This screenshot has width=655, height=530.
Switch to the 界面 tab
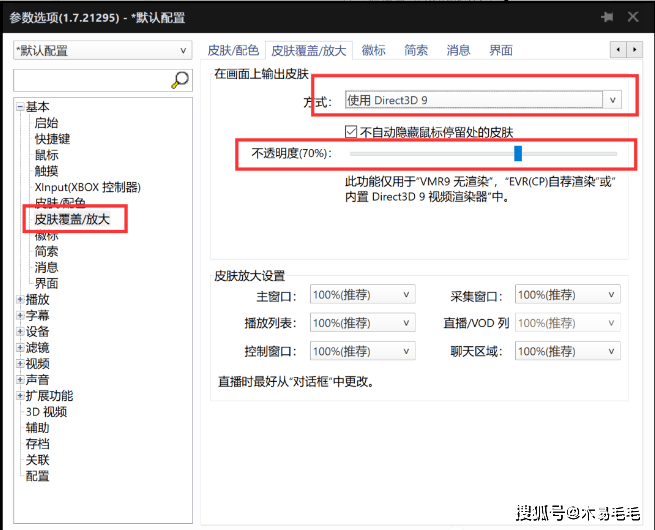tap(501, 51)
